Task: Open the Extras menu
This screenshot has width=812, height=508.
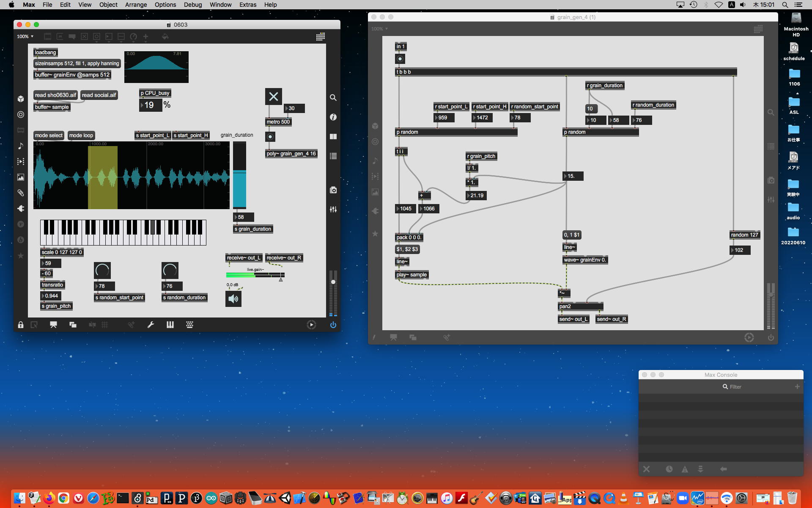Action: point(247,5)
